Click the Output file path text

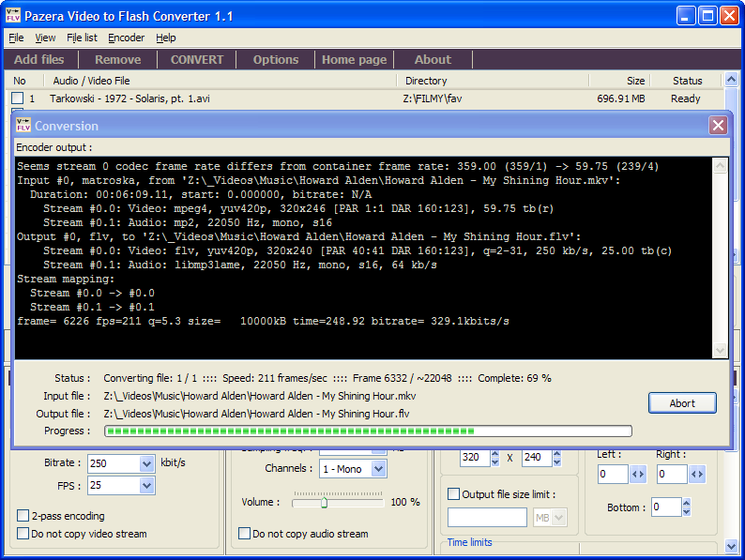256,414
